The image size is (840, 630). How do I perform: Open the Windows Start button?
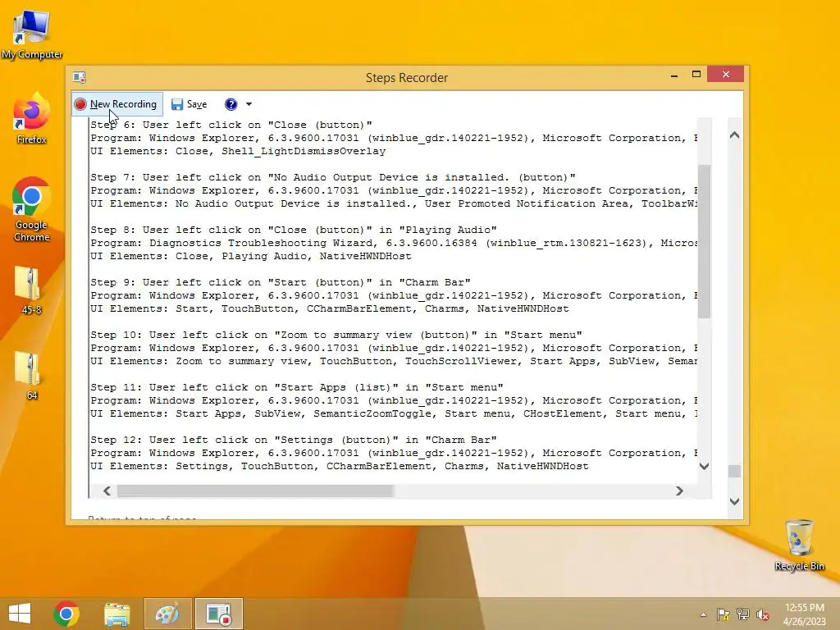click(20, 614)
